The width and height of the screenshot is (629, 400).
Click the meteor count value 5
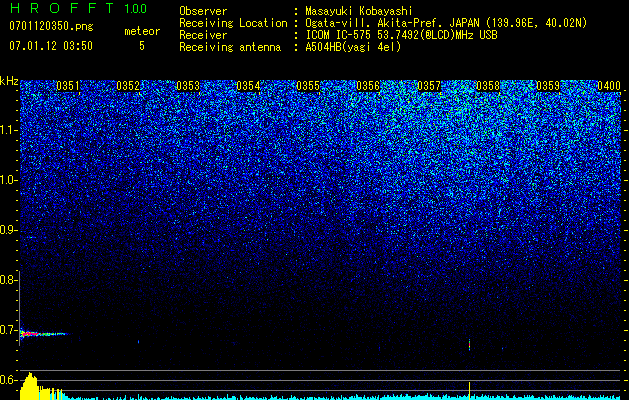tap(142, 46)
